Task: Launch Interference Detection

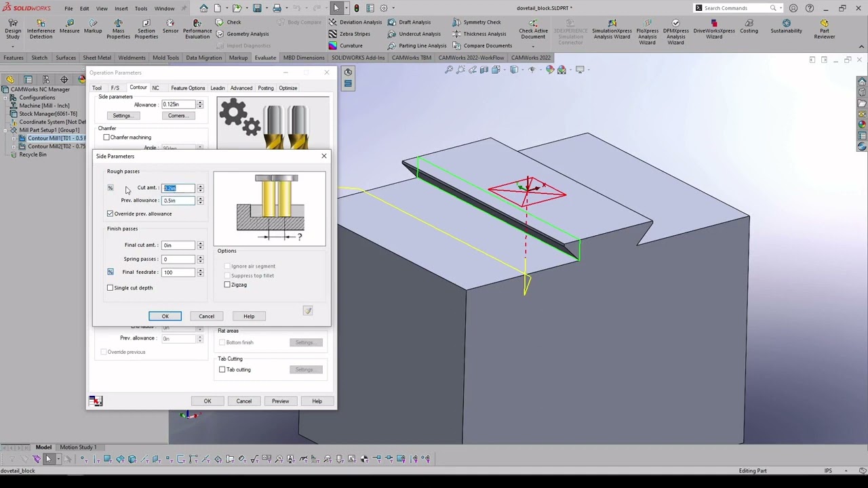Action: tap(41, 28)
